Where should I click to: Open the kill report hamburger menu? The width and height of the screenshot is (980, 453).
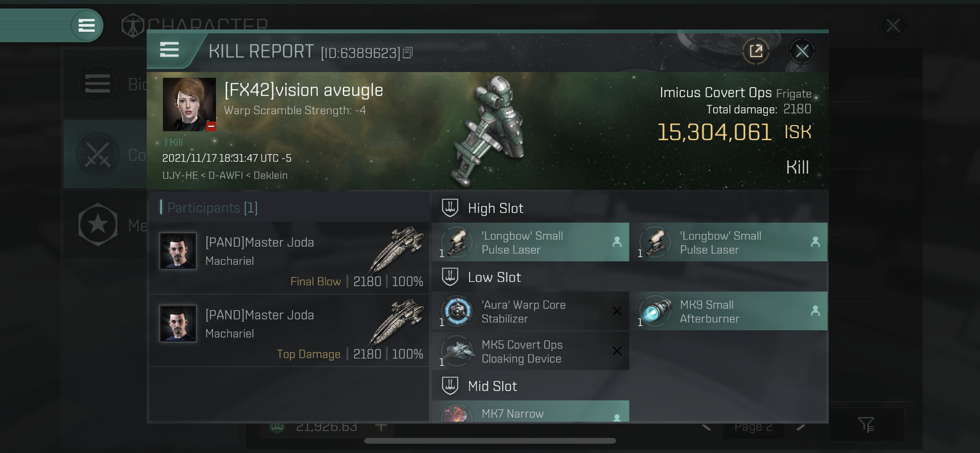coord(169,50)
